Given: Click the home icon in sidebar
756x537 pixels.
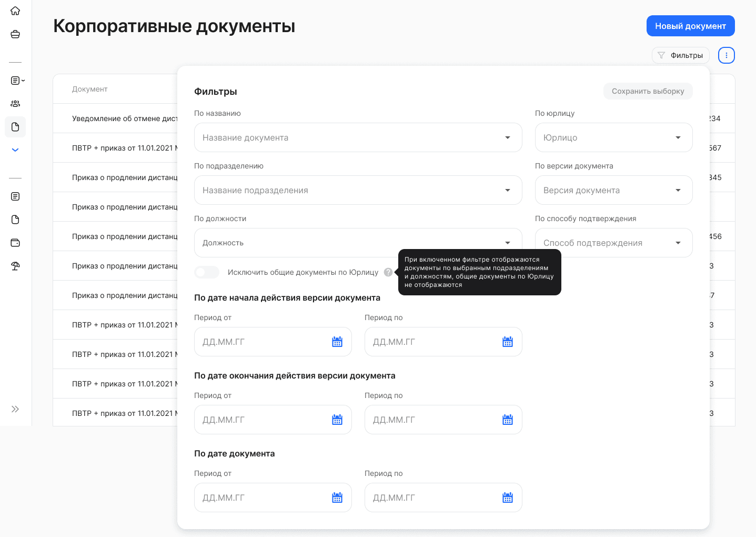Looking at the screenshot, I should (15, 11).
